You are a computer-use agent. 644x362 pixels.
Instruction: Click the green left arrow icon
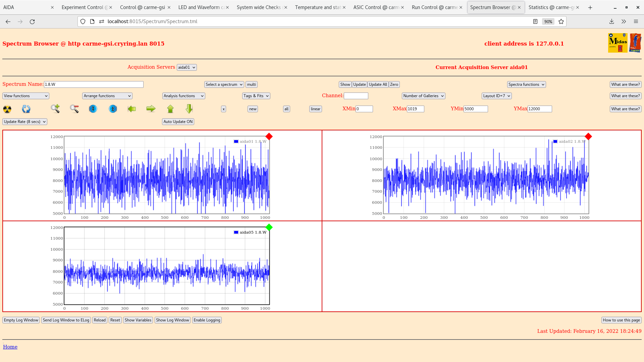point(132,109)
